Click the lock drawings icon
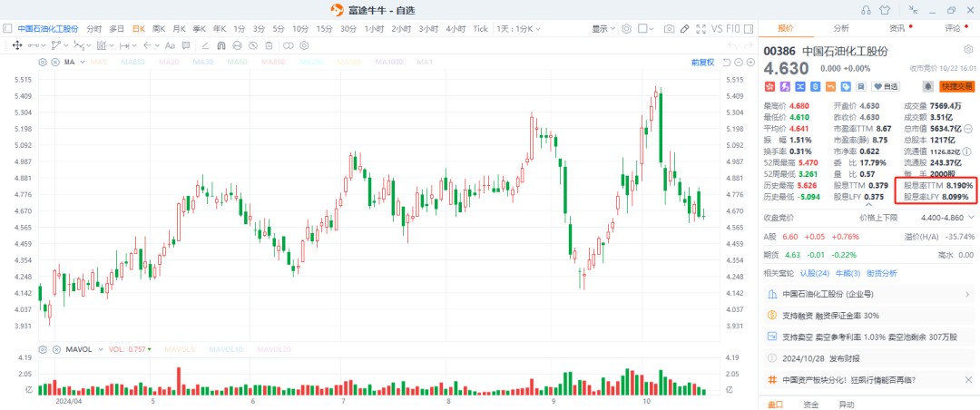This screenshot has height=410, width=980. pos(237,45)
